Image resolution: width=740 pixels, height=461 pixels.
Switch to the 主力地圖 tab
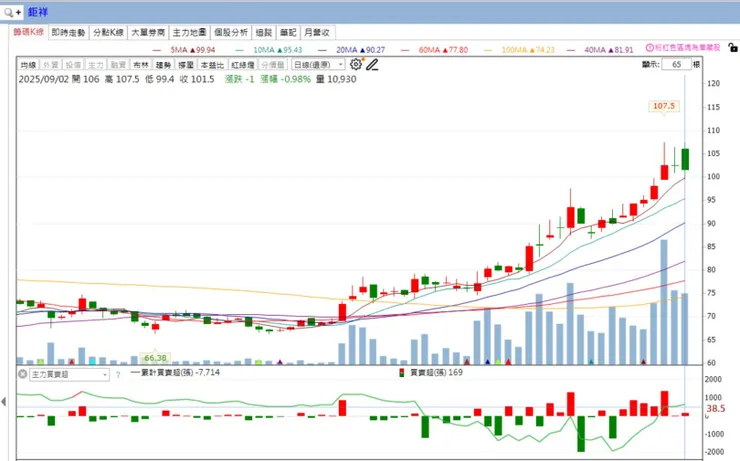tap(190, 33)
